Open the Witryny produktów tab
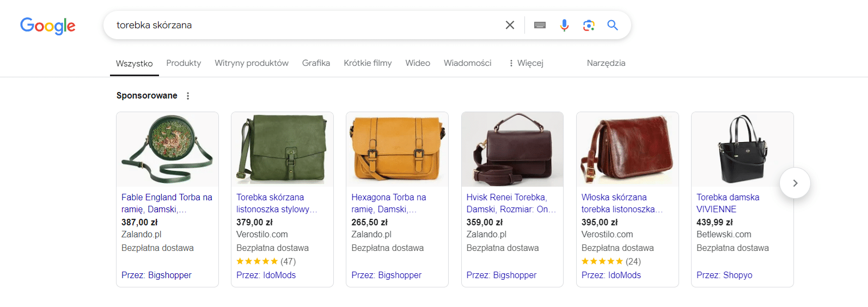Viewport: 868px width, 307px height. 252,63
